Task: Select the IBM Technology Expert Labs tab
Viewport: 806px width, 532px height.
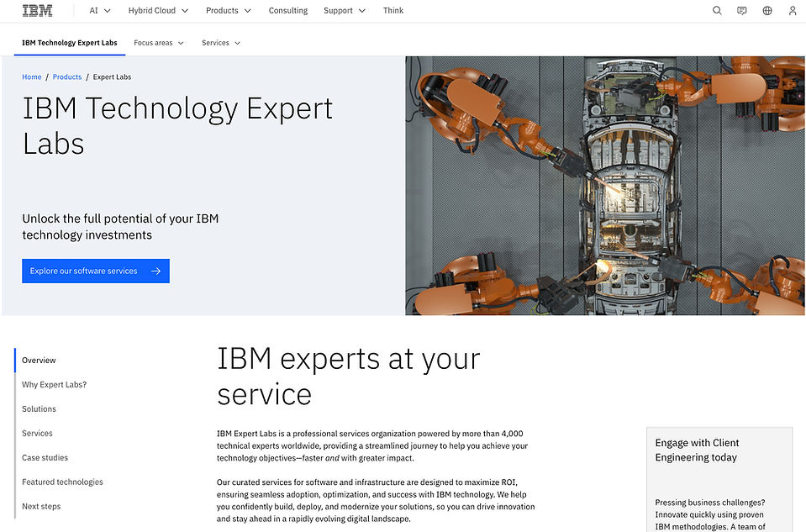Action: click(70, 43)
